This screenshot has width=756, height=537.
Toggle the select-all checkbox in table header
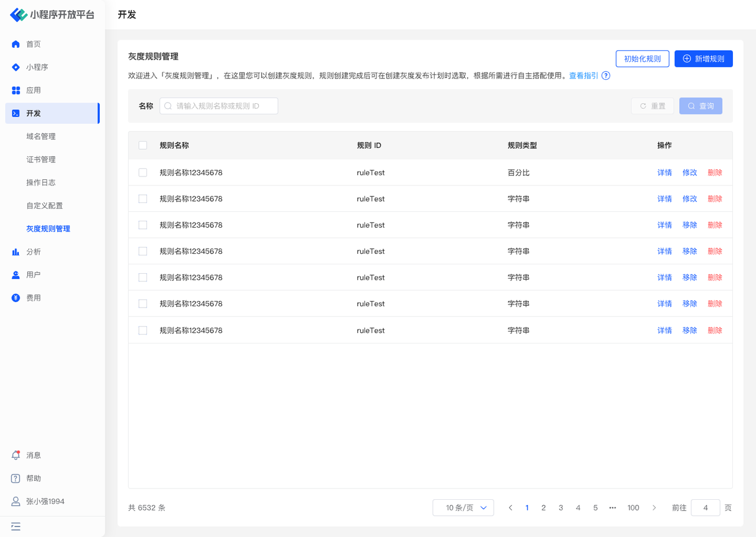pos(143,145)
